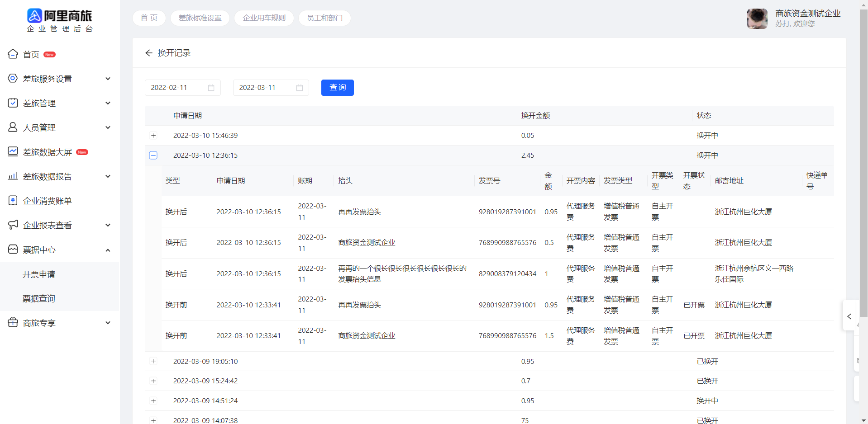868x424 pixels.
Task: Click the 状态 column header
Action: pyautogui.click(x=704, y=116)
